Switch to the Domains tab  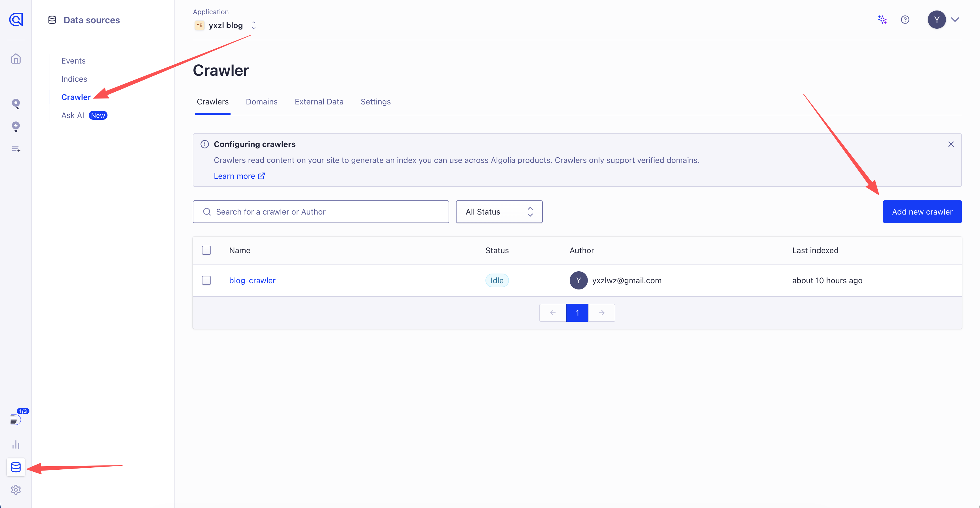tap(261, 102)
